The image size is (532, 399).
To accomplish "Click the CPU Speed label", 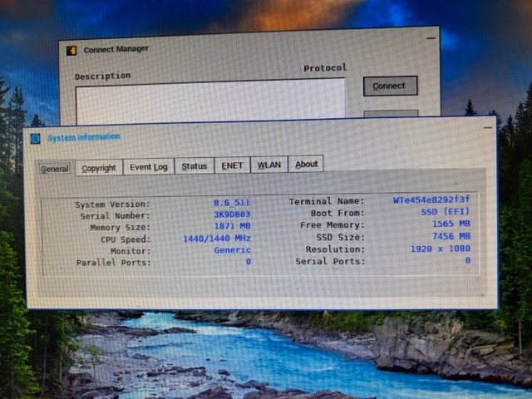I will click(x=126, y=239).
